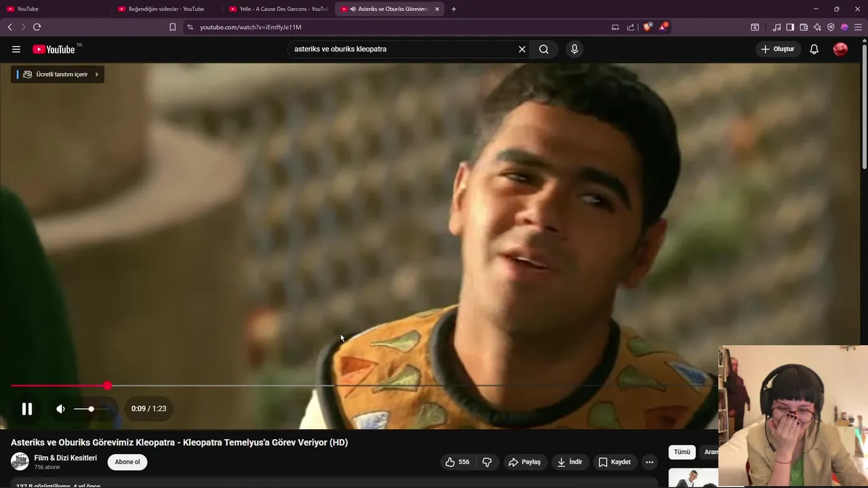Clear the search box text

click(522, 49)
